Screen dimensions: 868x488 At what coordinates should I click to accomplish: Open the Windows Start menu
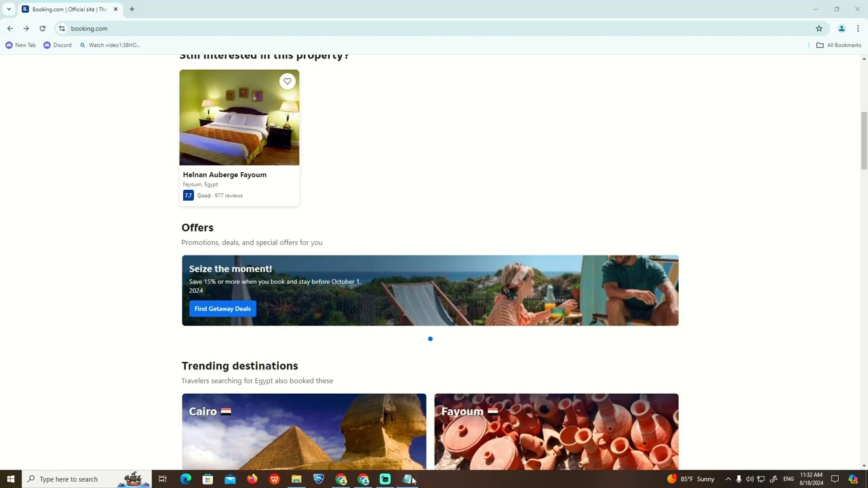pyautogui.click(x=11, y=479)
